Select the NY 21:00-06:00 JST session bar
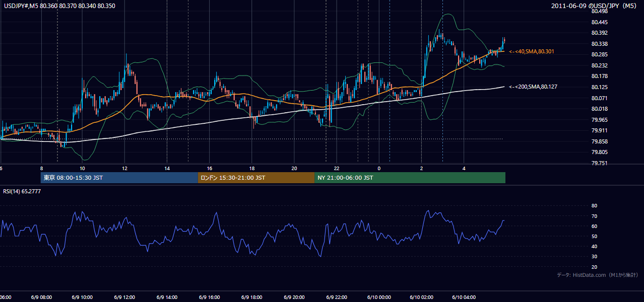The image size is (644, 302). [x=410, y=178]
